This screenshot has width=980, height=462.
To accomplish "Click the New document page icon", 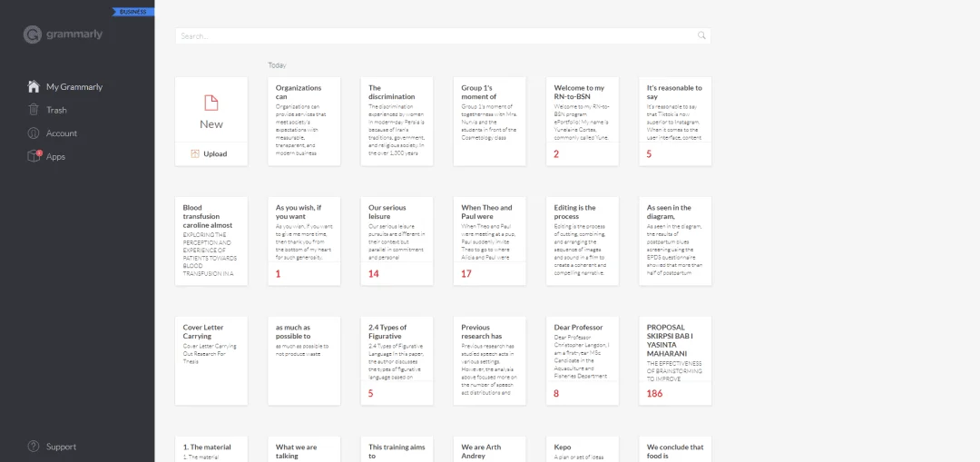I will pyautogui.click(x=211, y=103).
